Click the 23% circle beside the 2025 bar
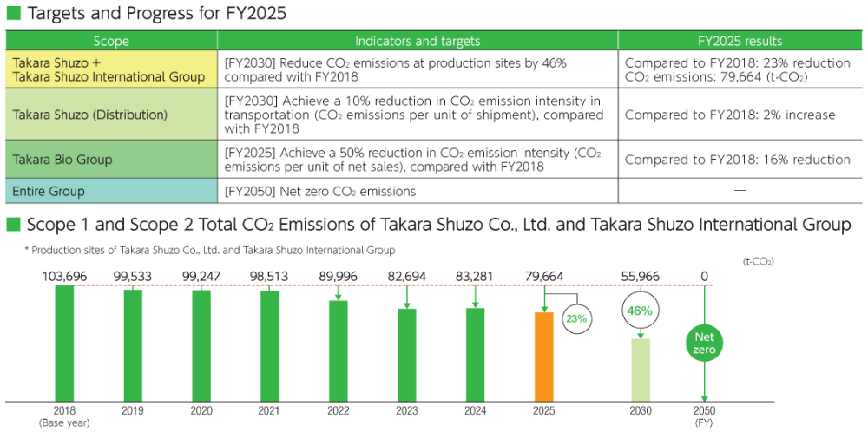Screen dimensions: 868x432 [x=578, y=318]
